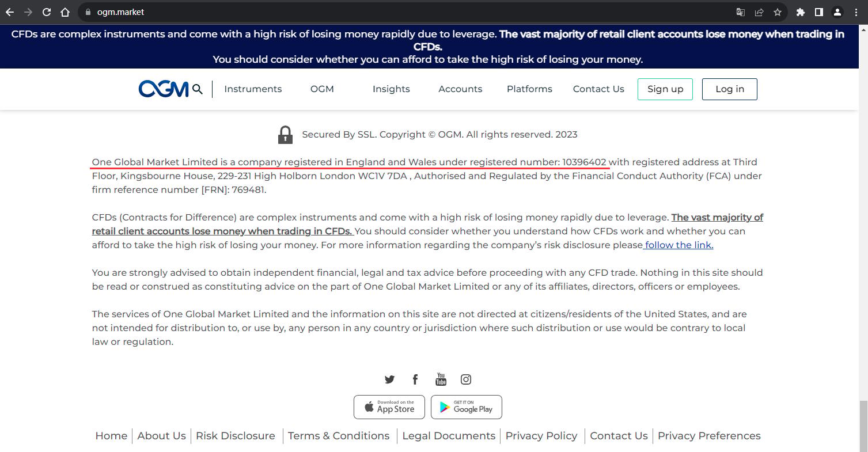868x452 pixels.
Task: Download from the App Store badge
Action: (x=389, y=407)
